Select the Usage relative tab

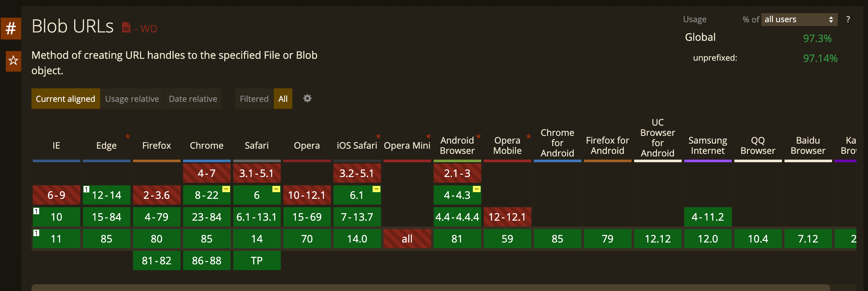[132, 99]
